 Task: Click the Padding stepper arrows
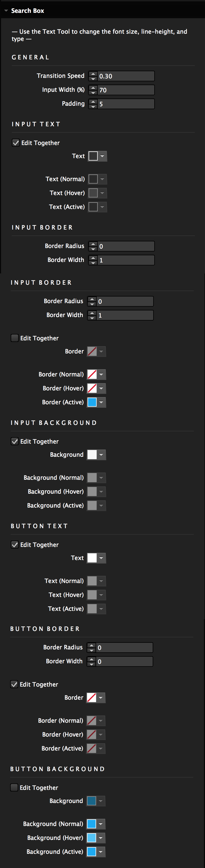point(93,104)
